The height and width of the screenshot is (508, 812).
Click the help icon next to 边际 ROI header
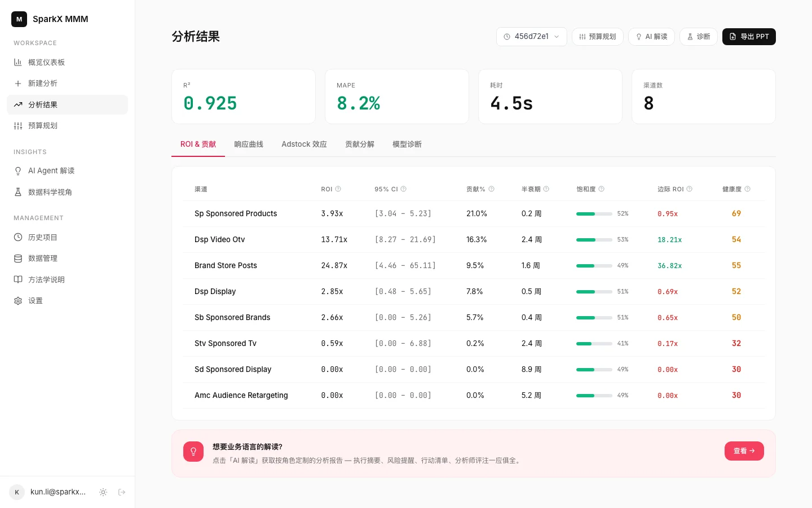[x=690, y=189]
